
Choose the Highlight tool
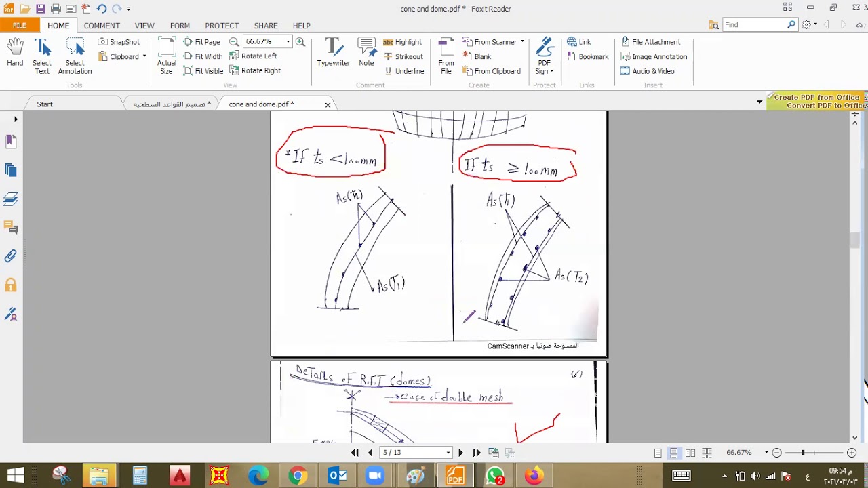(402, 42)
